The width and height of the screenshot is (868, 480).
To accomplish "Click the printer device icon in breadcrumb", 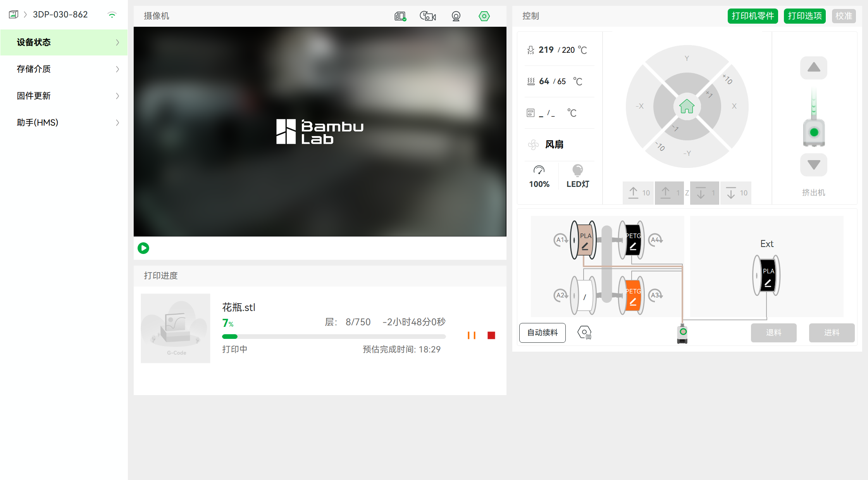I will click(14, 15).
